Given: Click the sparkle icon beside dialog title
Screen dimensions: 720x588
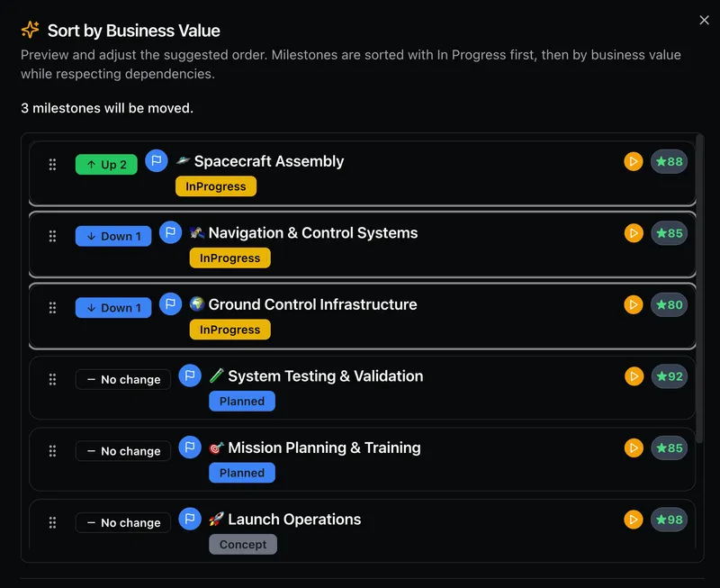Looking at the screenshot, I should (x=31, y=31).
